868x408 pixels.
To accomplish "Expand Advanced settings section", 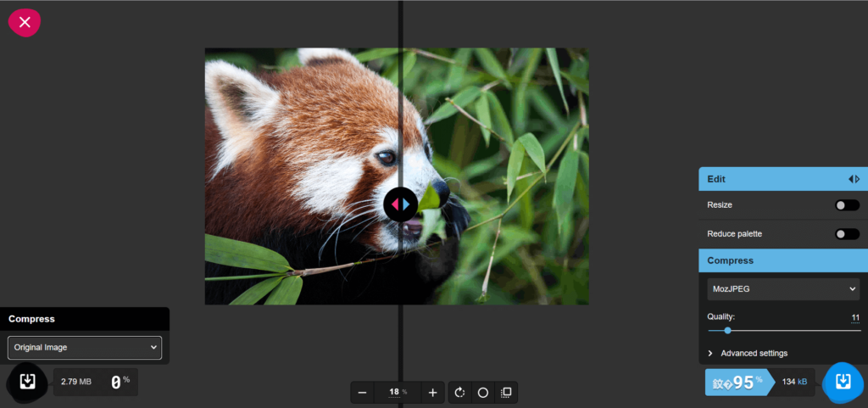I will pyautogui.click(x=754, y=353).
